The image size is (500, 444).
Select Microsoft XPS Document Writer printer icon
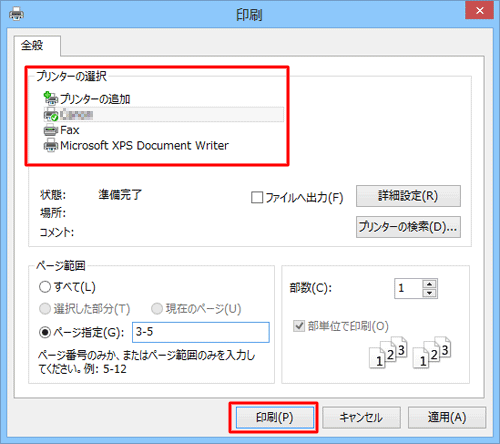click(51, 146)
